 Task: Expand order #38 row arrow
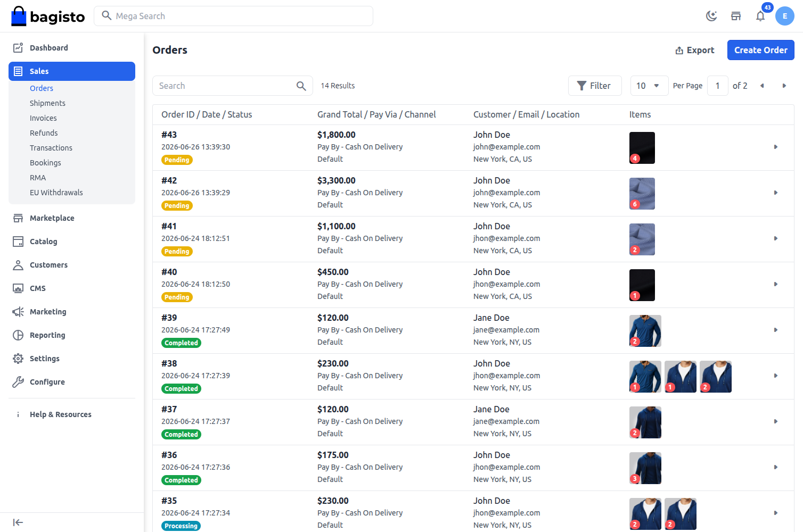pos(776,376)
